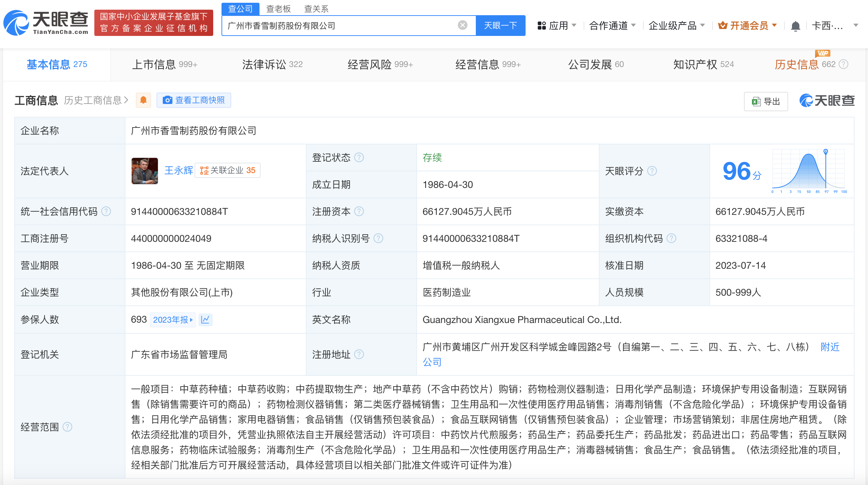Open the 合作通道 dropdown
Viewport: 868px width, 485px height.
[x=612, y=26]
